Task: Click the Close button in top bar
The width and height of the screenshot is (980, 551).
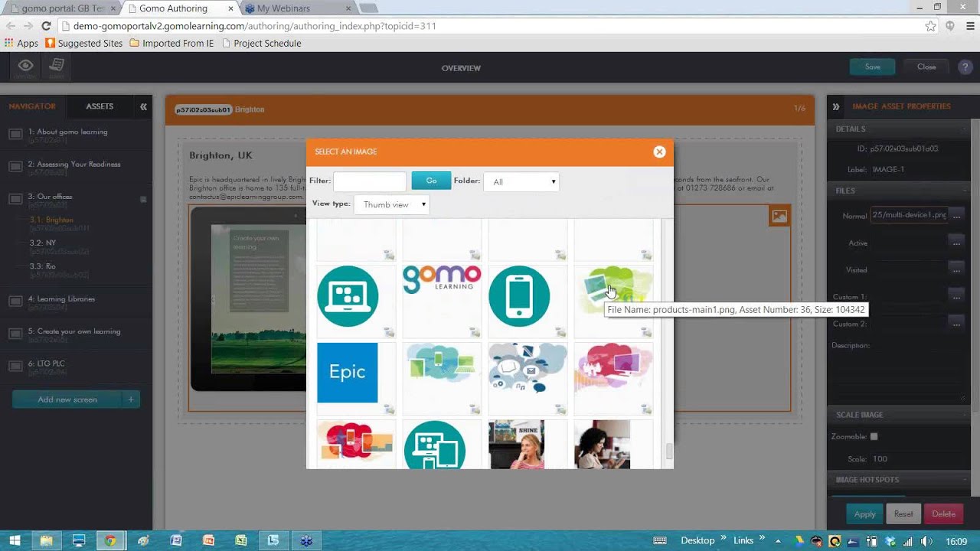Action: coord(926,67)
